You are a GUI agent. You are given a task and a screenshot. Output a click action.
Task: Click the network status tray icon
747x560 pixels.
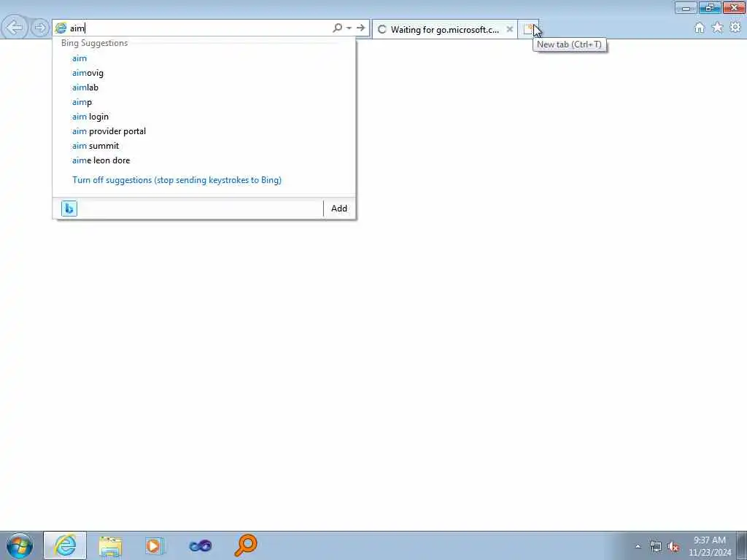click(x=656, y=546)
